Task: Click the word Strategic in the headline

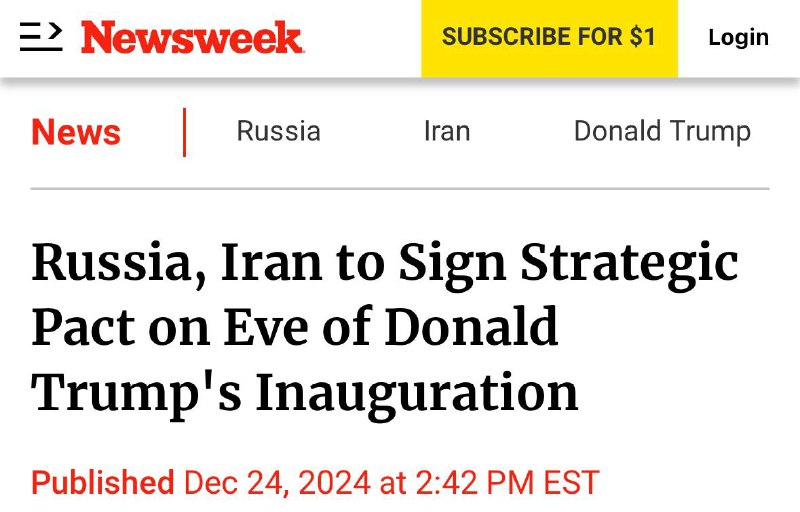Action: coord(643,263)
